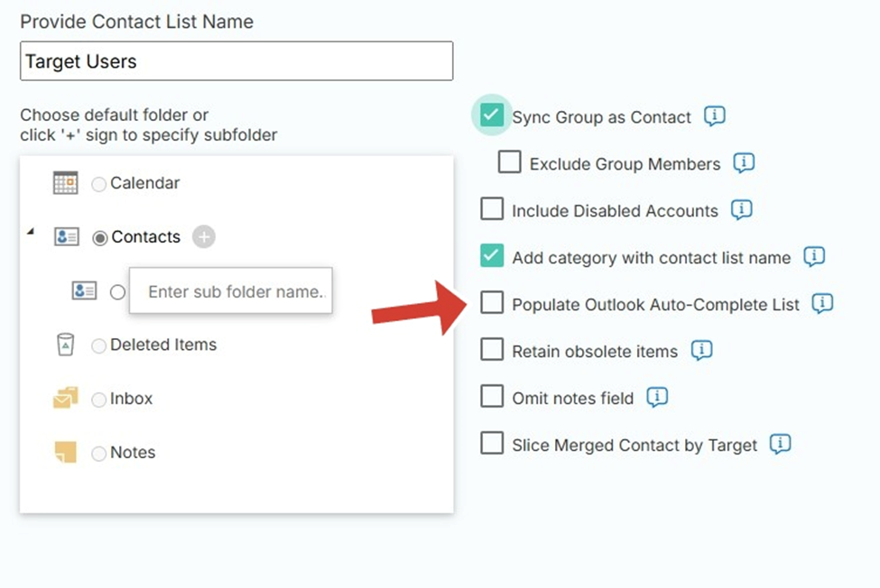View info about Include Disabled Accounts
The width and height of the screenshot is (880, 588).
click(741, 209)
